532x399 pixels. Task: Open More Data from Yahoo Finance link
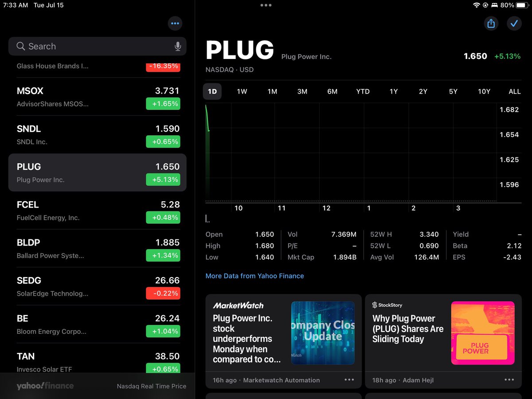click(255, 276)
